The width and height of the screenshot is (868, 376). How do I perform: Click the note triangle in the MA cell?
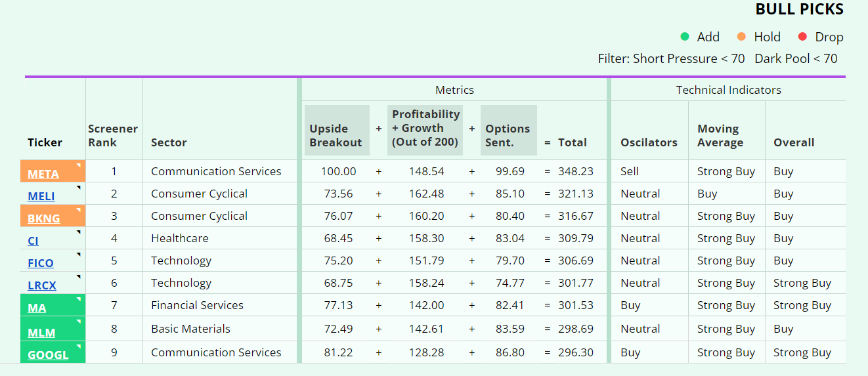(x=79, y=299)
